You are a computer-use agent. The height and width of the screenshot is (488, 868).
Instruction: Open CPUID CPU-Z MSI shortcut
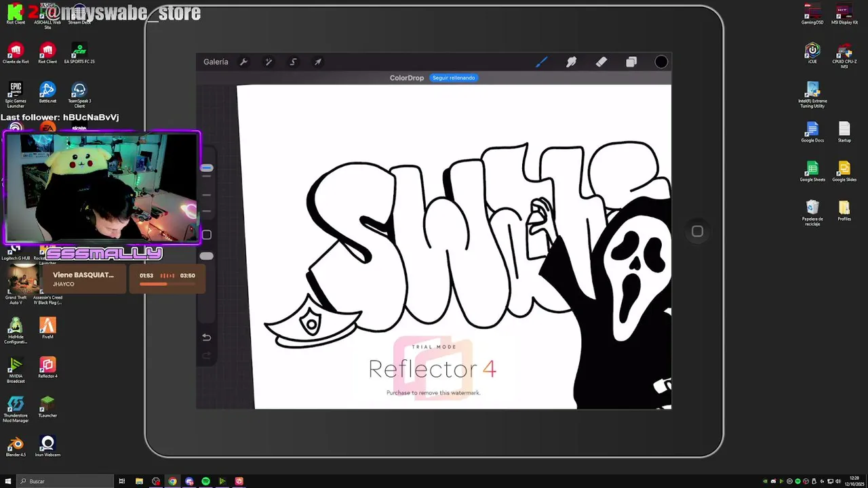(x=844, y=56)
